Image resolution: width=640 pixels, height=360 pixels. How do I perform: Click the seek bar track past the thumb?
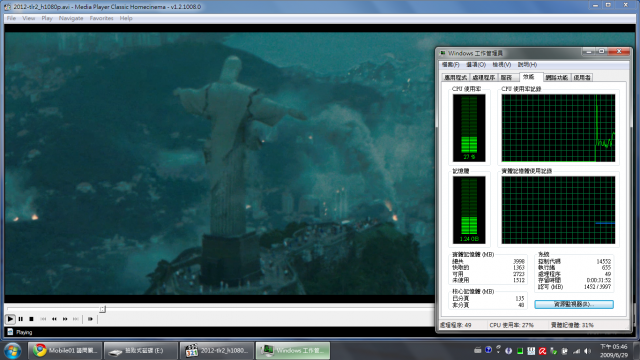tap(269, 309)
